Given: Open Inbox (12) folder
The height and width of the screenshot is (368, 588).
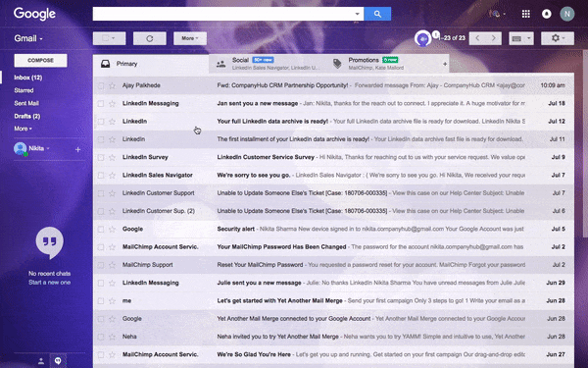Looking at the screenshot, I should point(28,78).
